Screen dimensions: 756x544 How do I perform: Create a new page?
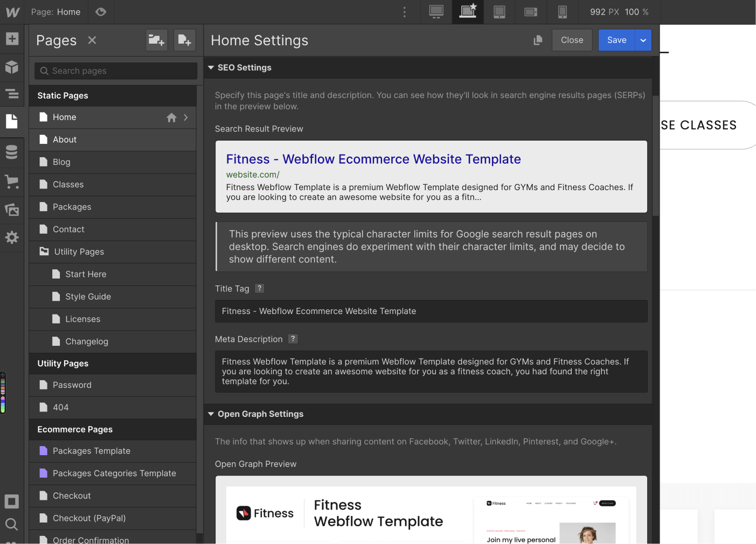(x=184, y=40)
